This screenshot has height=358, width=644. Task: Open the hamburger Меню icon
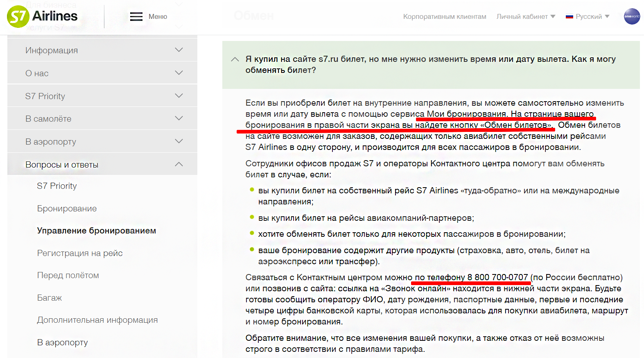(x=136, y=16)
